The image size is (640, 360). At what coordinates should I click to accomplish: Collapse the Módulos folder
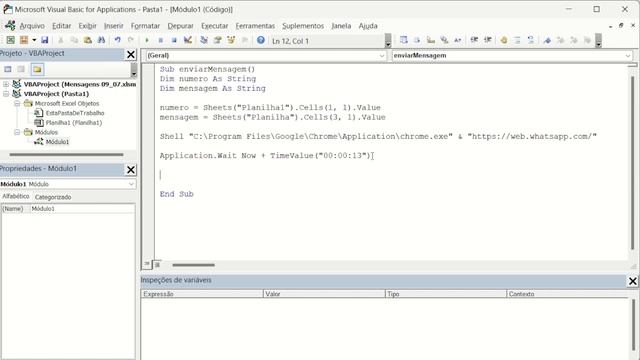click(17, 132)
